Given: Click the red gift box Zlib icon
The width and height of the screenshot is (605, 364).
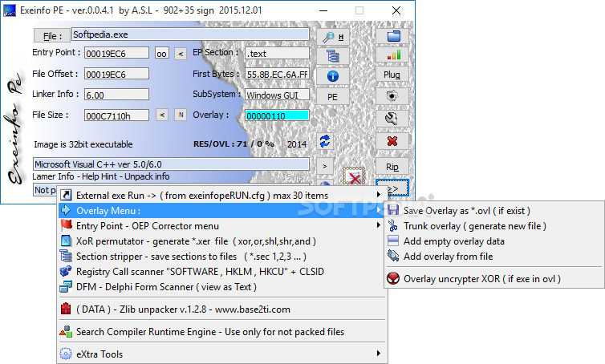Looking at the screenshot, I should point(66,309).
